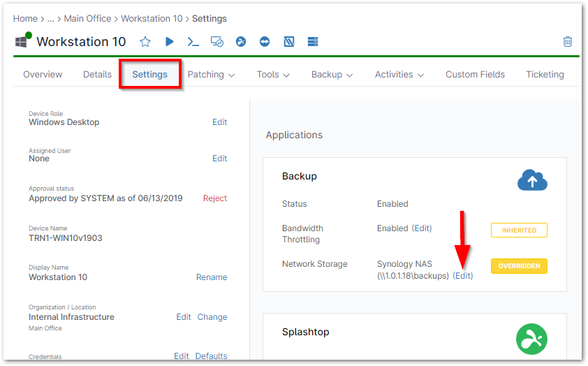This screenshot has height=366, width=588.
Task: Click the remote desktop monitor icon
Action: (217, 42)
